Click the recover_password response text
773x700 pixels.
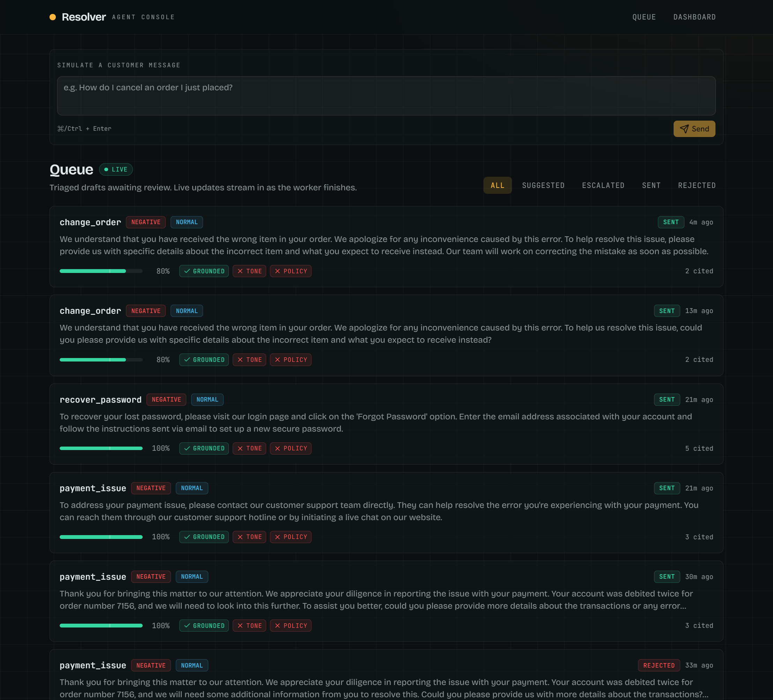376,423
